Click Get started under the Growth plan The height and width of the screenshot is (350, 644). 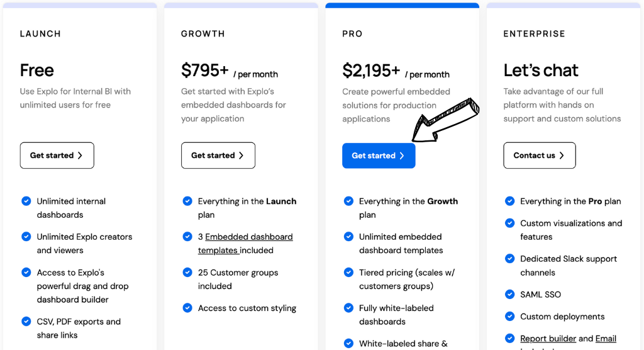pyautogui.click(x=218, y=155)
